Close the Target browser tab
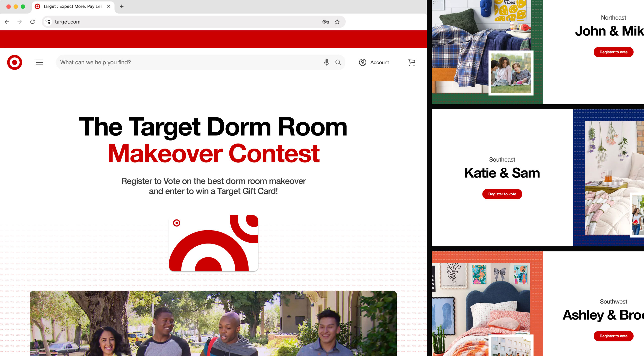644x356 pixels. [x=109, y=7]
